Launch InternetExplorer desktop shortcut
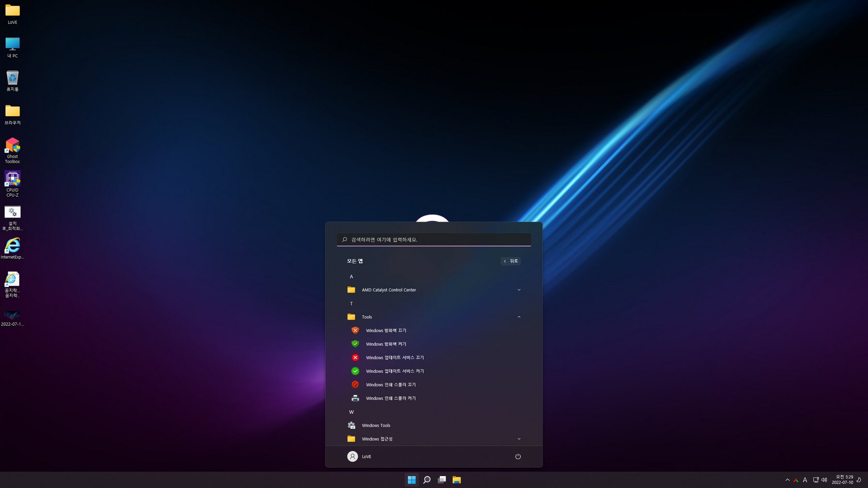The width and height of the screenshot is (868, 488). (x=12, y=248)
